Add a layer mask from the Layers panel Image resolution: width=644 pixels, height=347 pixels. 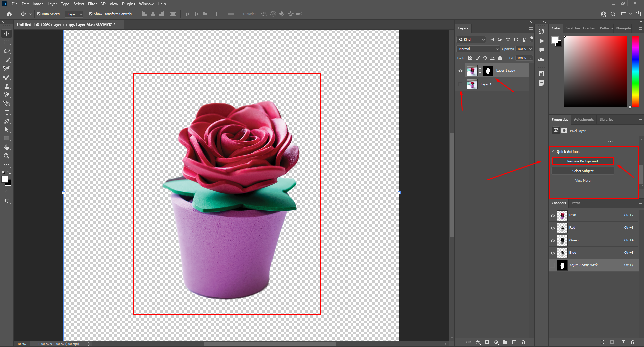click(487, 342)
